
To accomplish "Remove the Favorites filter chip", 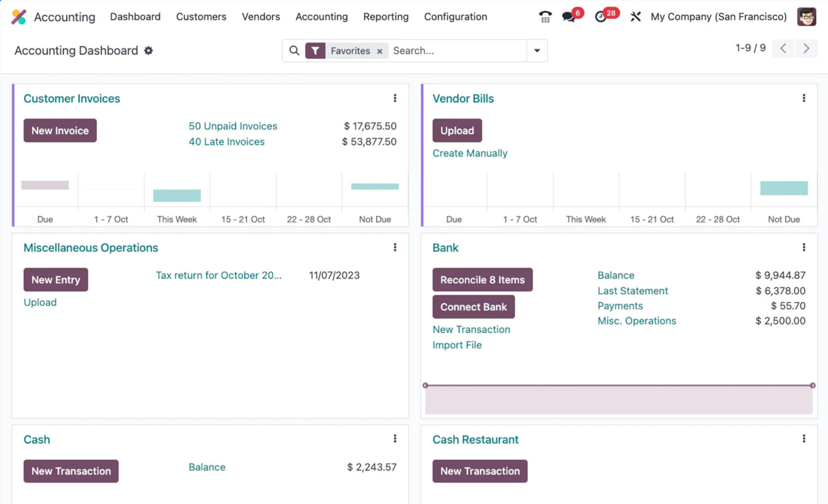I will (380, 51).
